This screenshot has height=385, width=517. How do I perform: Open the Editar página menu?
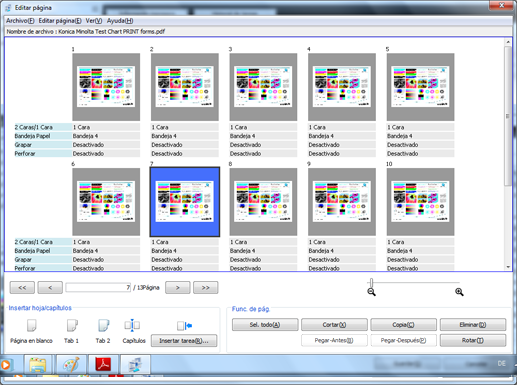(x=60, y=21)
